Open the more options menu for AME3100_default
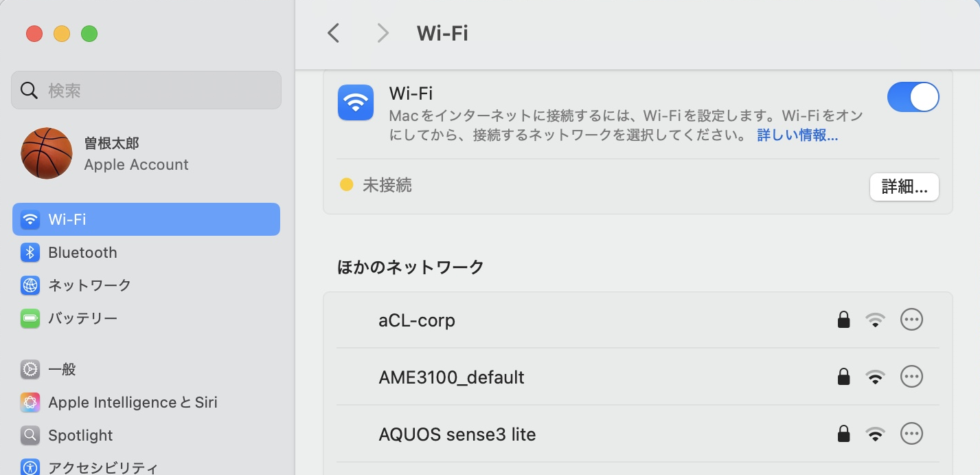Viewport: 980px width, 475px height. coord(911,377)
